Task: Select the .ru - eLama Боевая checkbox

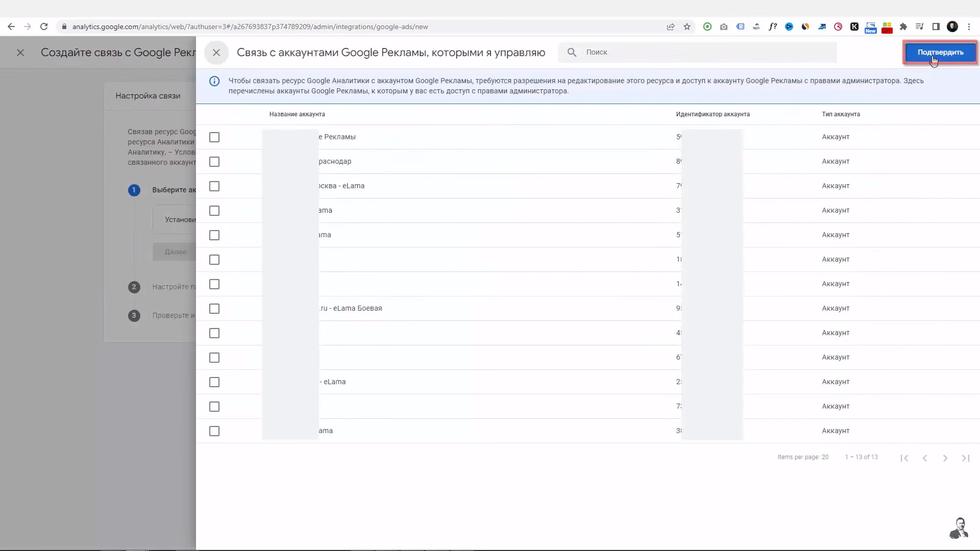Action: point(214,309)
